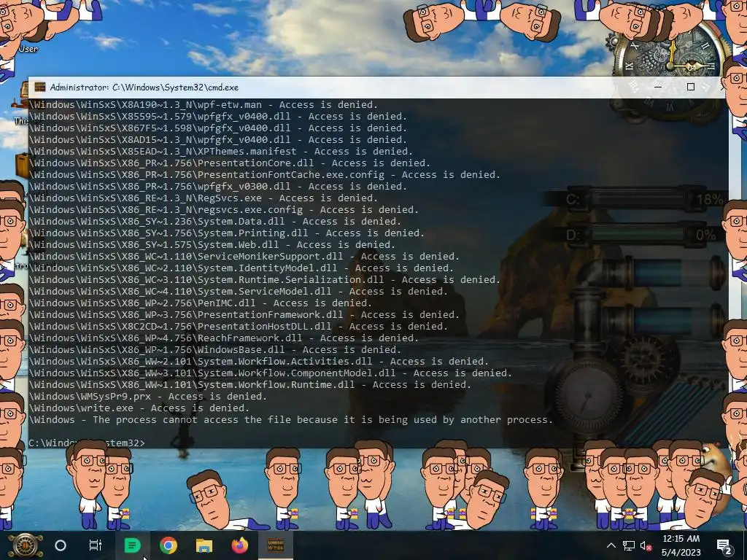The height and width of the screenshot is (560, 747).
Task: Open Cortana circle on the taskbar
Action: click(x=61, y=545)
